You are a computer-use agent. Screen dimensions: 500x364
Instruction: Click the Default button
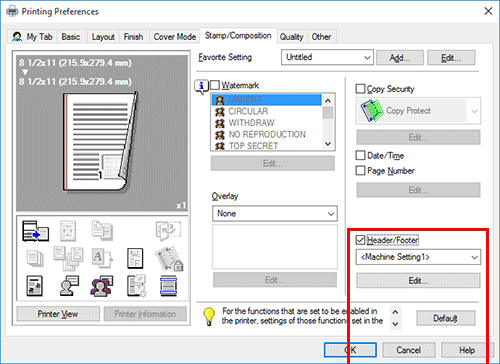446,318
